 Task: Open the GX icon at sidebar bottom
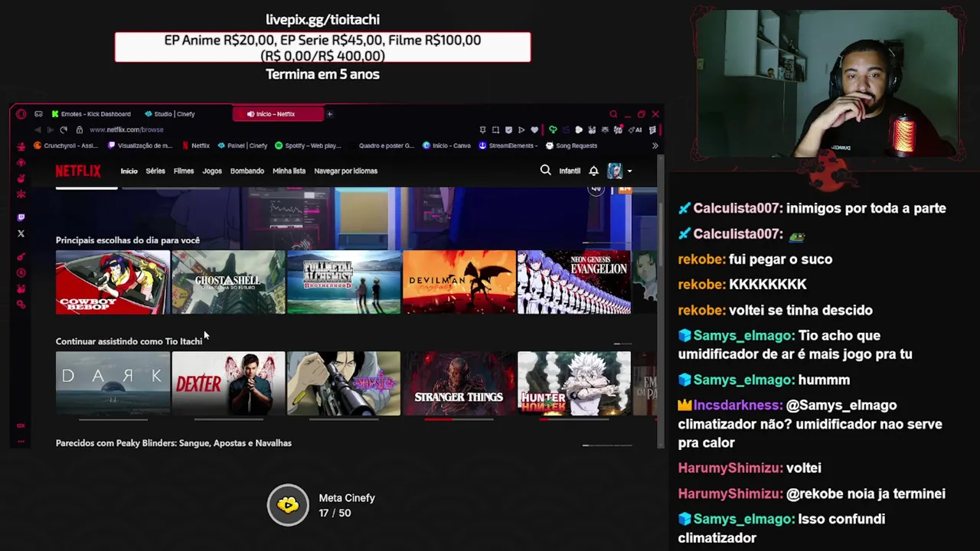(x=21, y=425)
